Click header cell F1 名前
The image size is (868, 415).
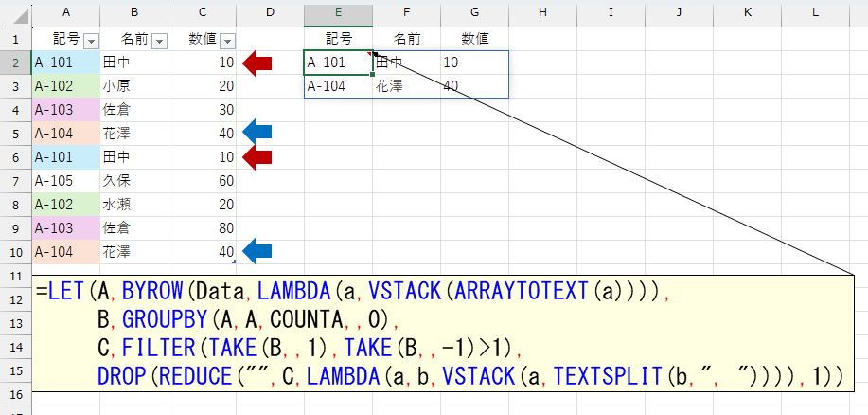[406, 39]
